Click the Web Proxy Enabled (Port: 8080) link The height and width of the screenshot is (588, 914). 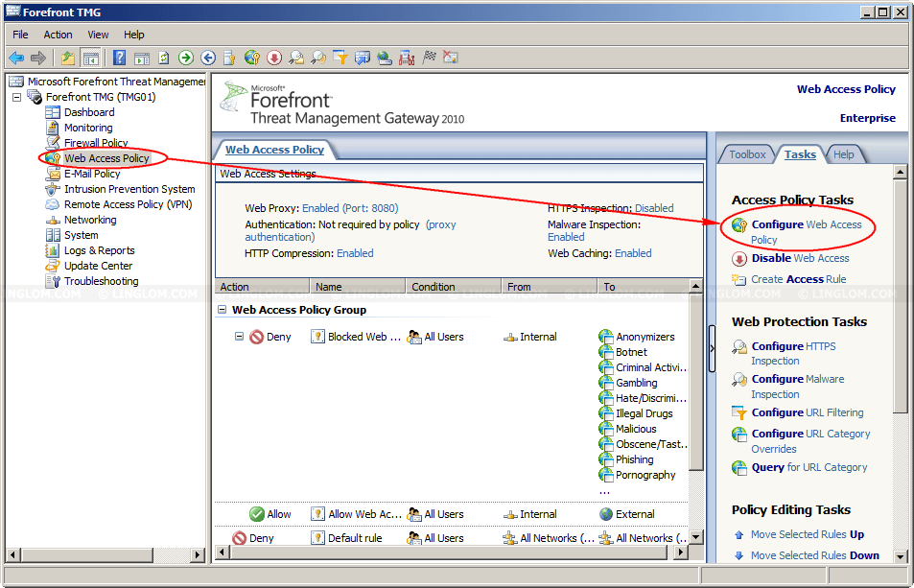(x=350, y=208)
